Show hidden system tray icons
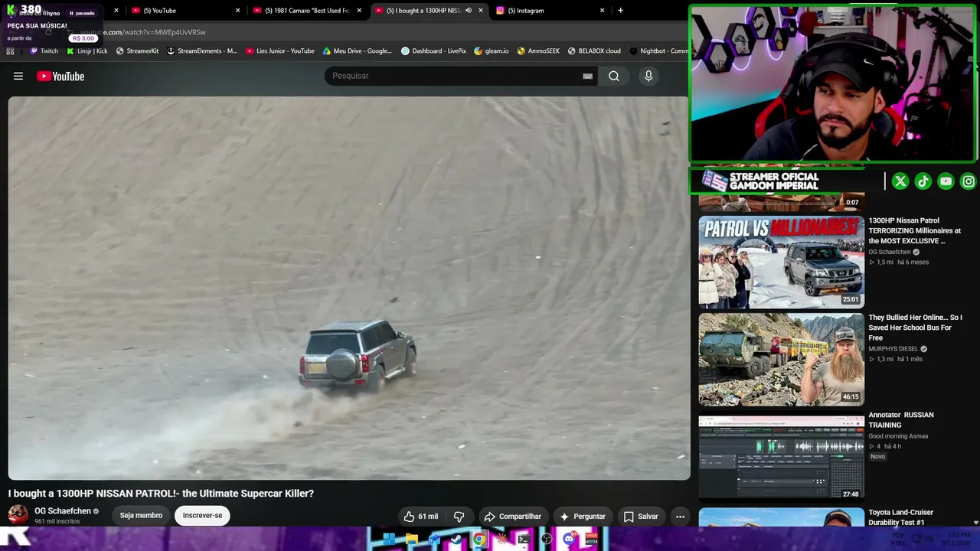The image size is (980, 551). coord(862,540)
